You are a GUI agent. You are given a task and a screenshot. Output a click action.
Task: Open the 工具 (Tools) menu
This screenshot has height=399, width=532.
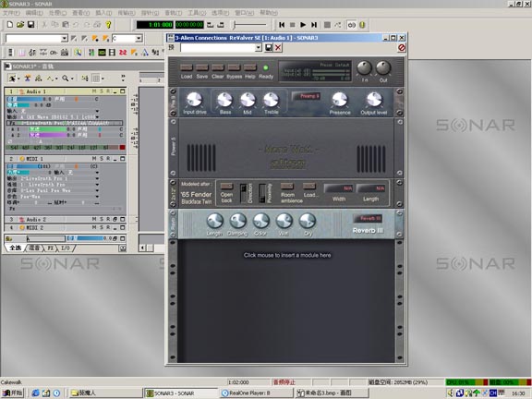tap(197, 13)
